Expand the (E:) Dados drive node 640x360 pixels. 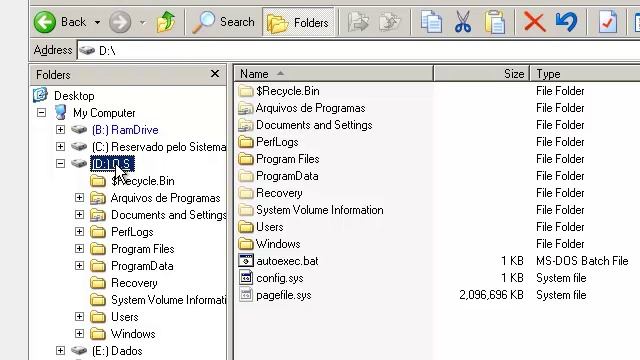tap(60, 351)
